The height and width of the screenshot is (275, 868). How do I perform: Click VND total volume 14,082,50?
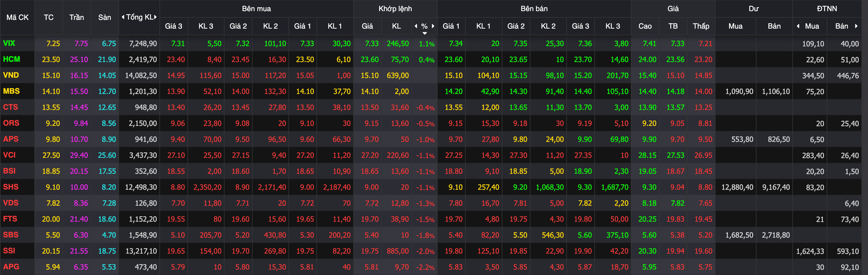click(x=141, y=75)
